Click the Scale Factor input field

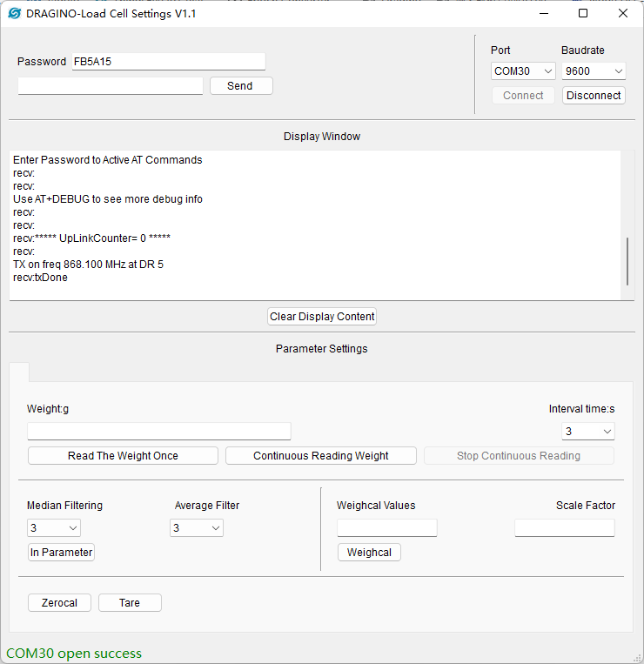click(x=565, y=528)
